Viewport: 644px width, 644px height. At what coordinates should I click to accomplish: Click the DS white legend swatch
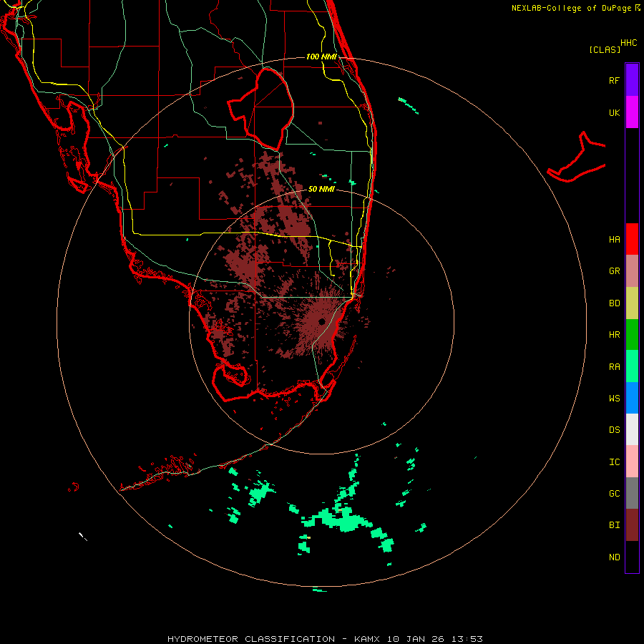[x=632, y=429]
